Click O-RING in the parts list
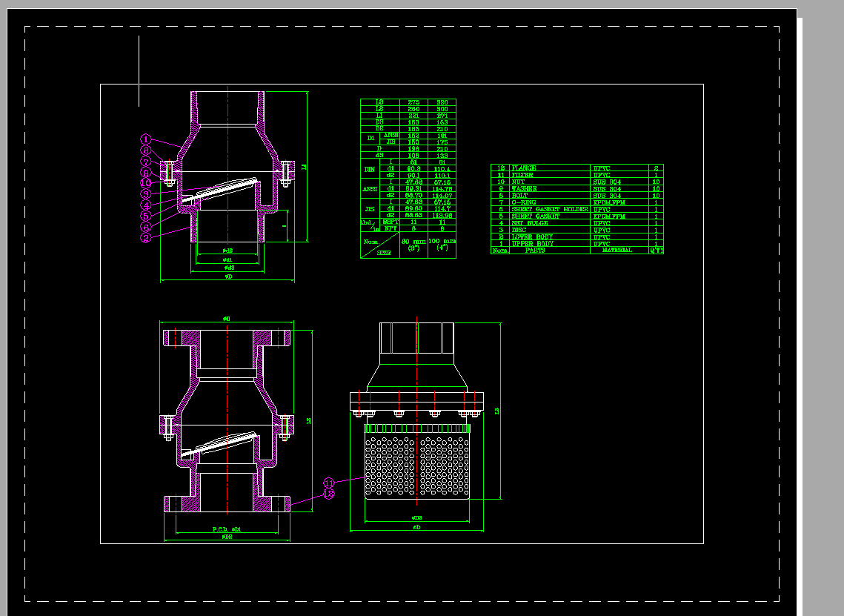Image resolution: width=844 pixels, height=616 pixels. [x=523, y=202]
